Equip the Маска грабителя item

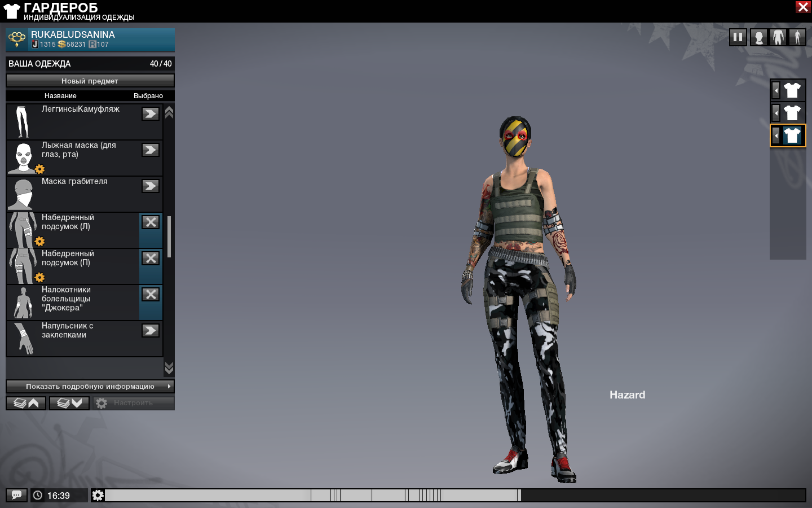click(151, 186)
